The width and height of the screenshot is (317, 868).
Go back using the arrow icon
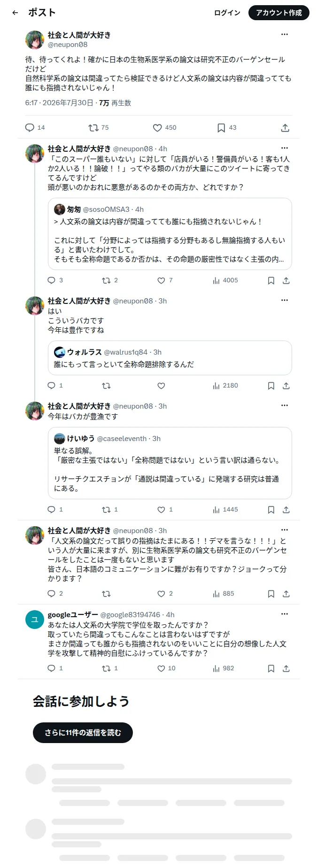[15, 13]
